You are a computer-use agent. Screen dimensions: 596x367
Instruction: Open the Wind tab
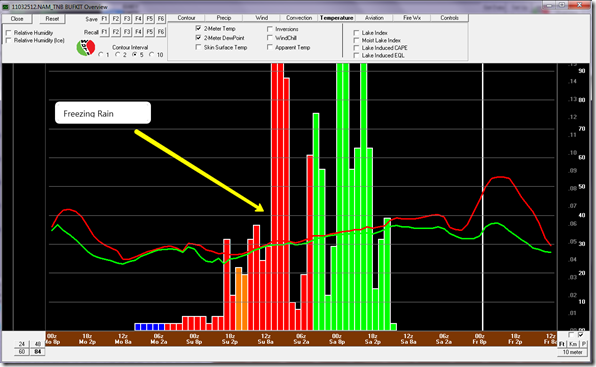click(262, 18)
